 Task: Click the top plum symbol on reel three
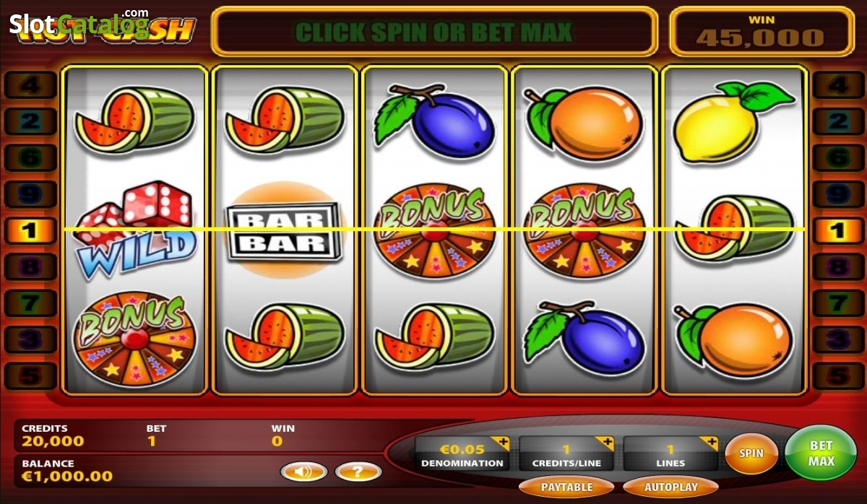(x=434, y=121)
